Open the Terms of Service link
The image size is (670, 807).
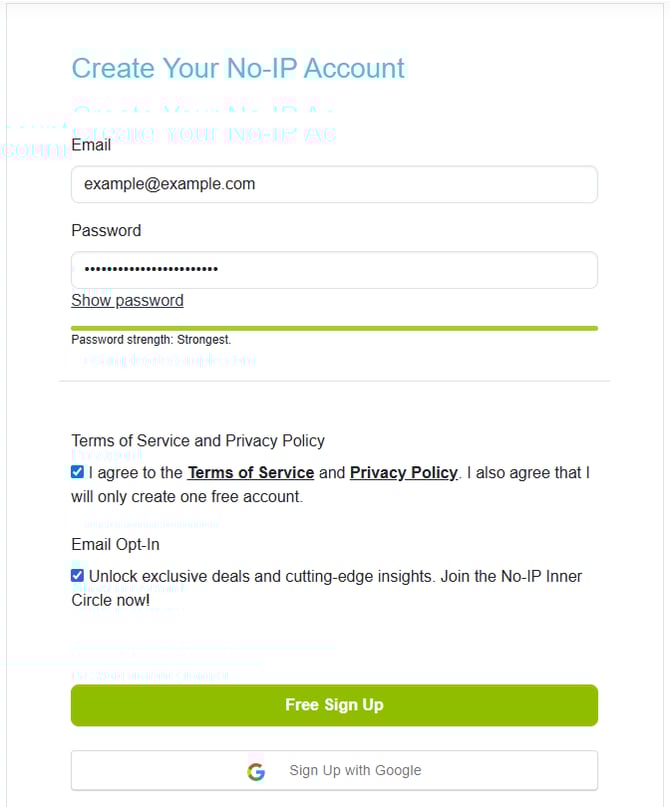[x=250, y=472]
